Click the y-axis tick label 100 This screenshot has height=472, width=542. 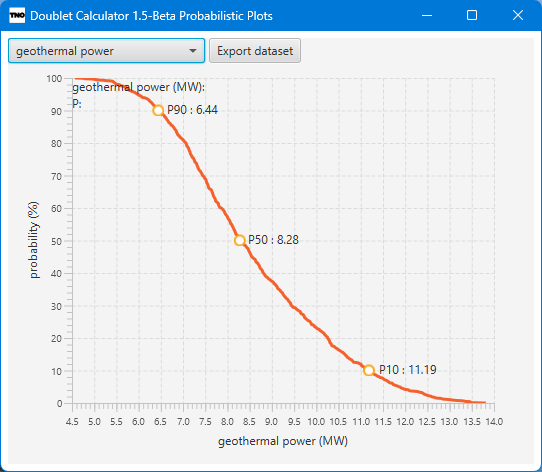click(x=54, y=79)
